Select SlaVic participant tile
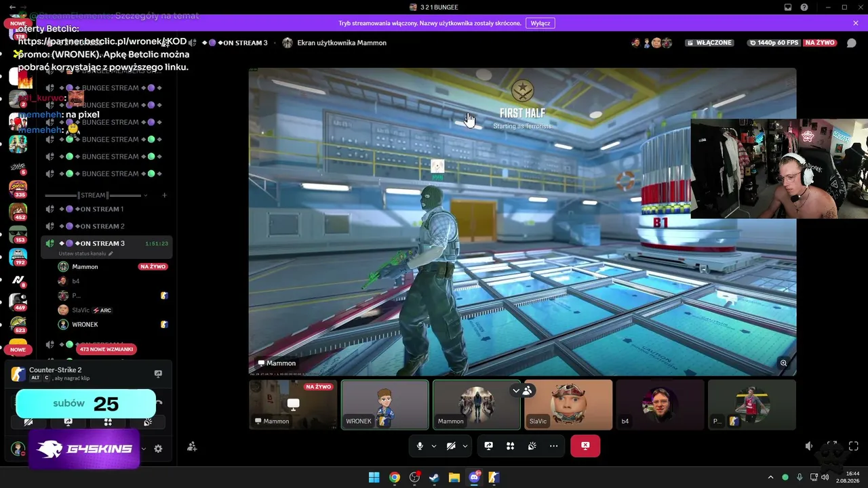 568,405
